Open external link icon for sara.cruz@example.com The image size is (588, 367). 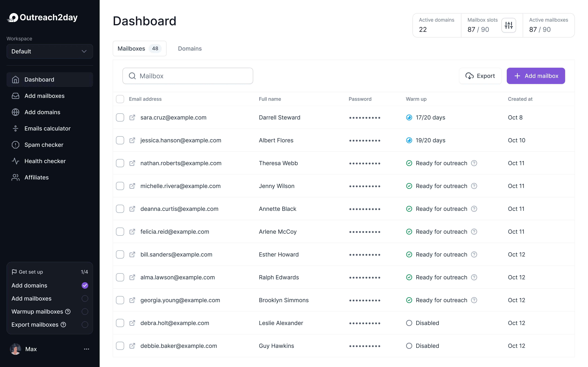coord(132,117)
